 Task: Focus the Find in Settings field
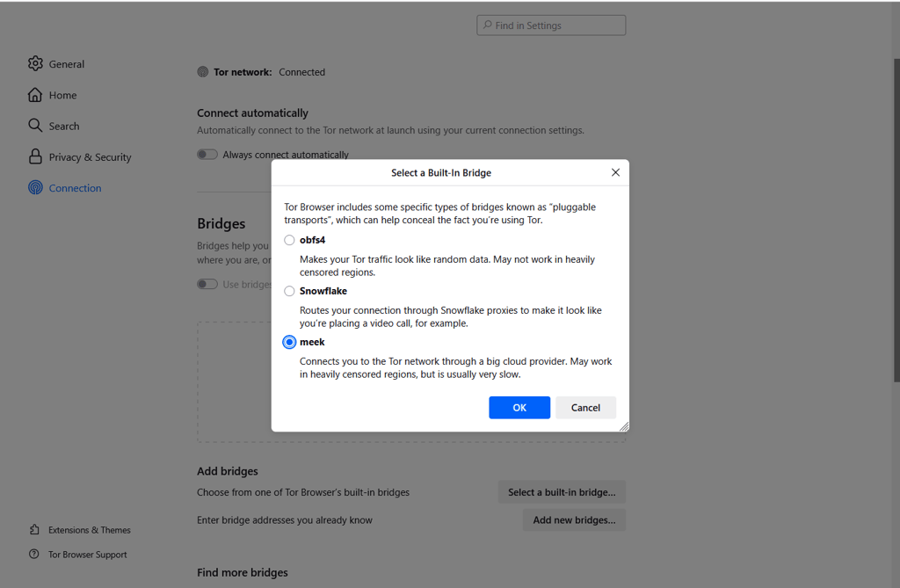tap(551, 25)
